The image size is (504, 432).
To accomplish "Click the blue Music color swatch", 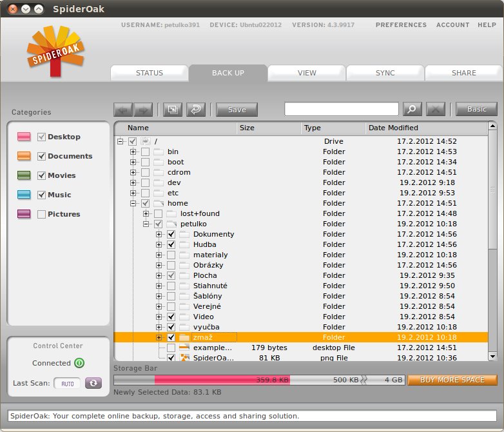I will [x=24, y=195].
